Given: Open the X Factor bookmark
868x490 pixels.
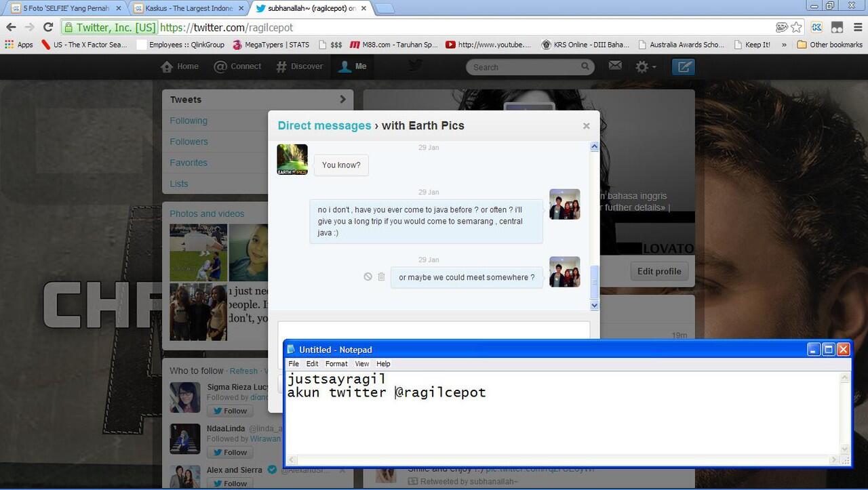Looking at the screenshot, I should (x=85, y=45).
